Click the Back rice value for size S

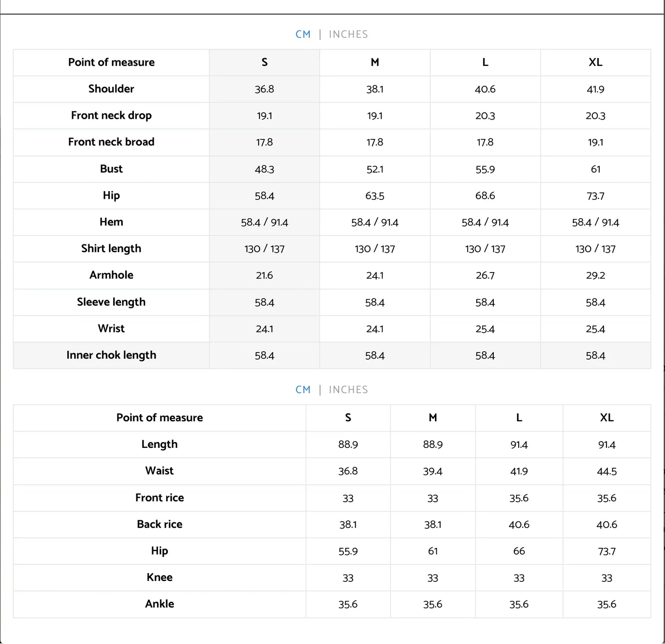point(348,525)
